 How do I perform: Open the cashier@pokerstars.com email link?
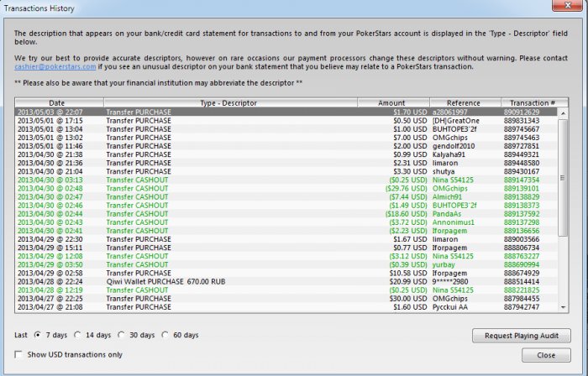click(55, 66)
